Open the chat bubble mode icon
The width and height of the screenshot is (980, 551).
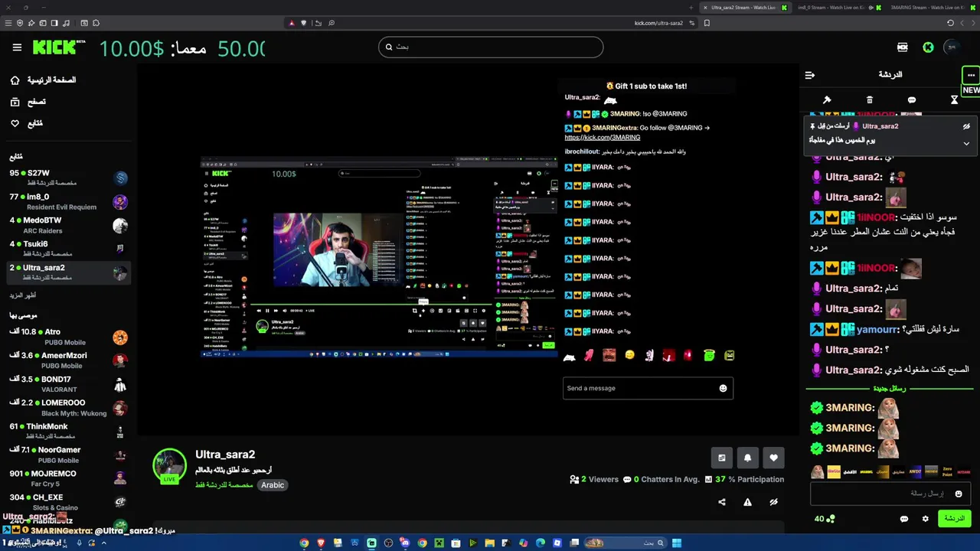[912, 99]
